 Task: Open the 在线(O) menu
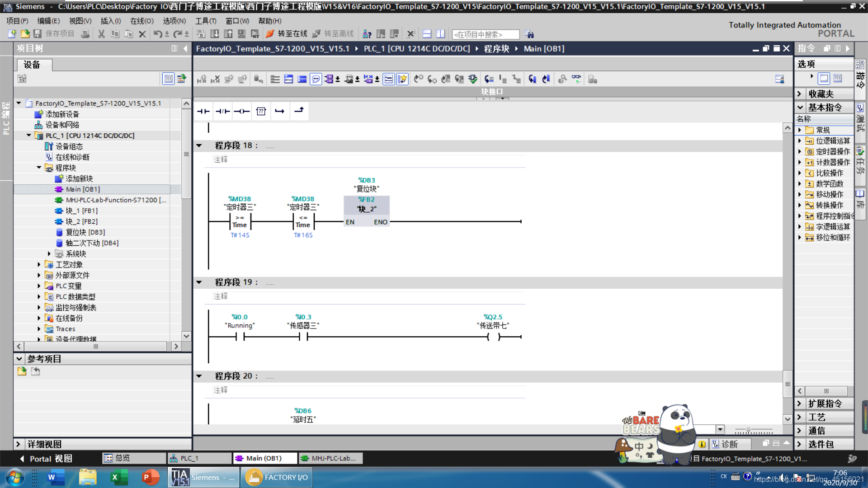(142, 21)
